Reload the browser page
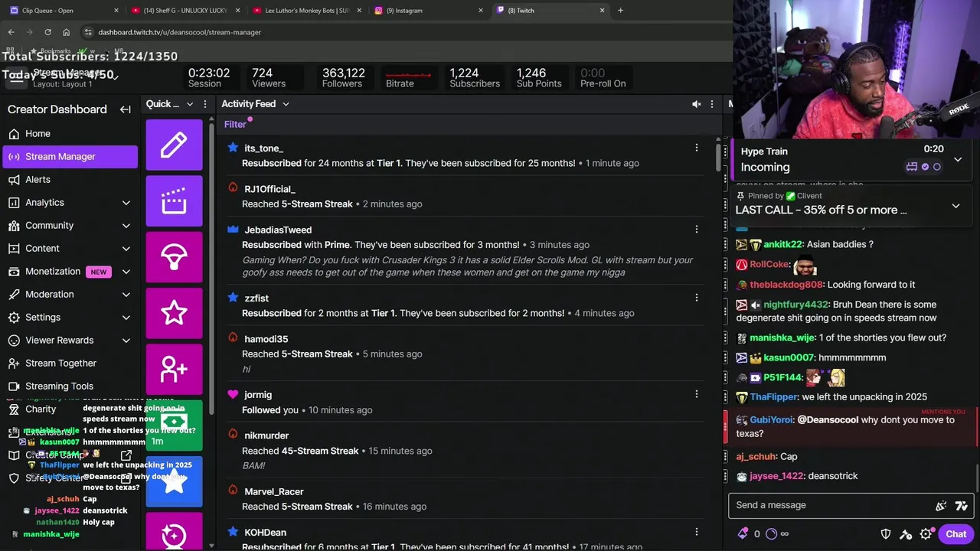This screenshot has height=551, width=980. point(47,32)
